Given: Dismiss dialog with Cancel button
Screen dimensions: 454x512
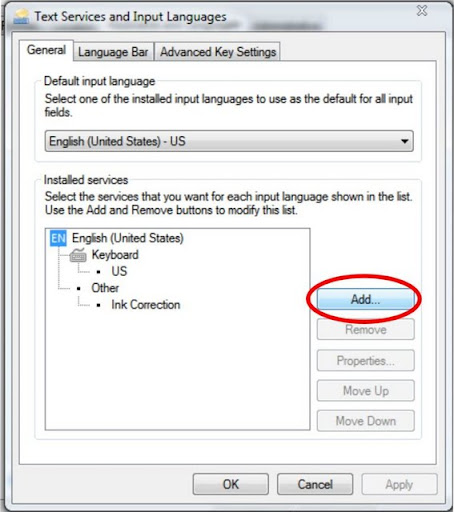Looking at the screenshot, I should click(315, 484).
